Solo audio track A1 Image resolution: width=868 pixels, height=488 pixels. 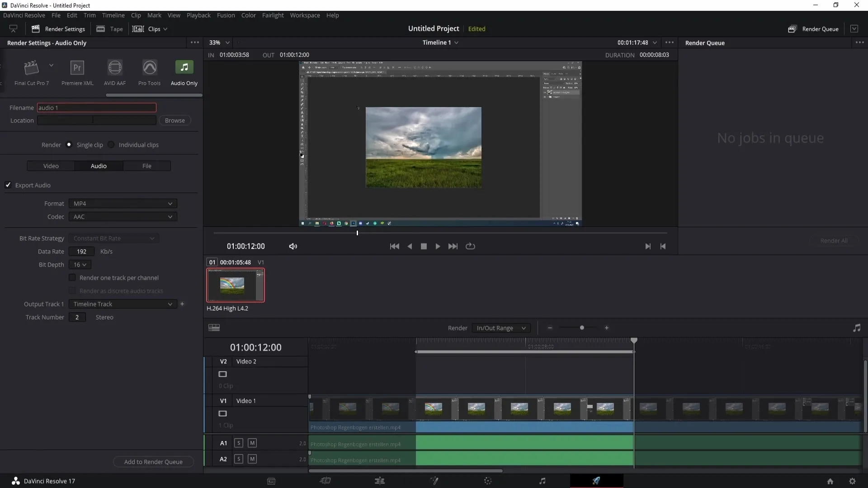click(239, 443)
